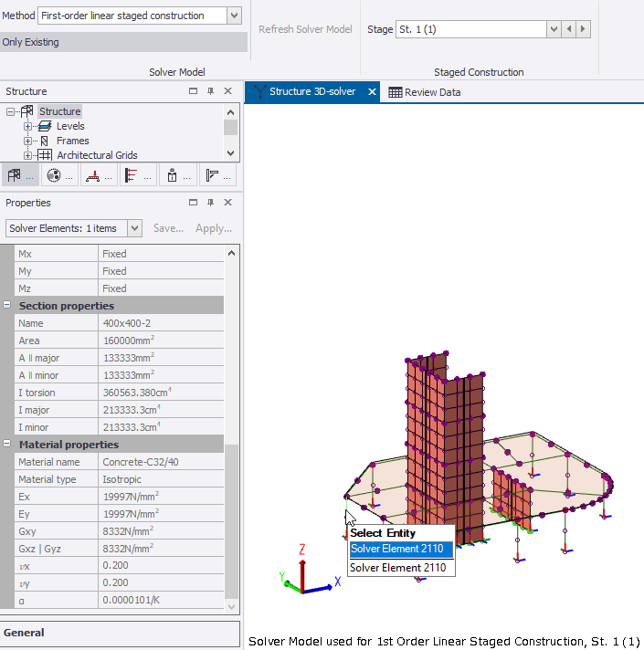Expand the Levels tree node
This screenshot has height=650, width=644.
pyautogui.click(x=28, y=126)
